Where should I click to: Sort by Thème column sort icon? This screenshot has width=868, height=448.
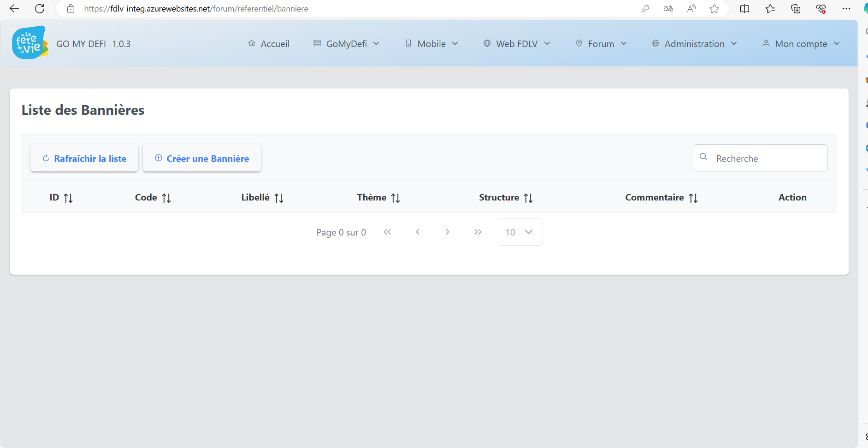(396, 198)
